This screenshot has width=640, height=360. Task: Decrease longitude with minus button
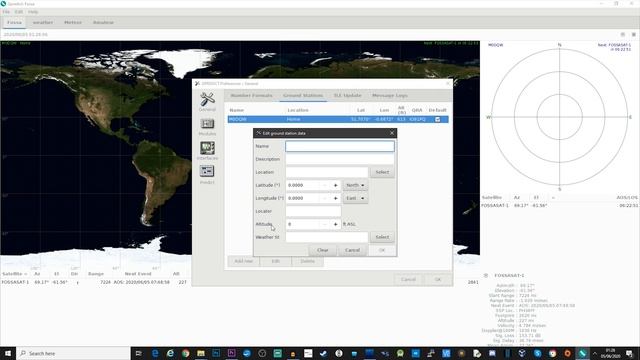[325, 198]
